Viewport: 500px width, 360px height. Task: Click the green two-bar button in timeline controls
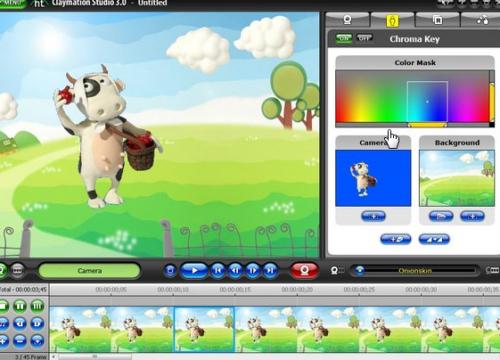20,306
